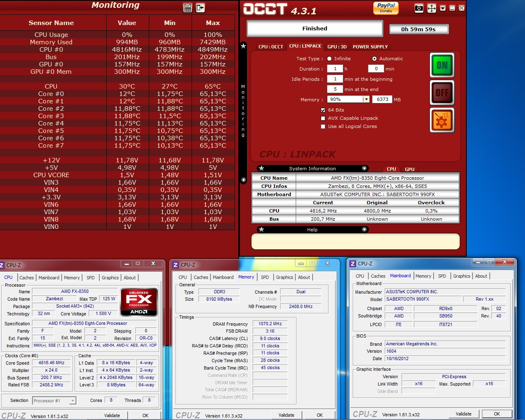Click Validate in the CPU-Z CPU window
The width and height of the screenshot is (525, 420).
(x=112, y=415)
